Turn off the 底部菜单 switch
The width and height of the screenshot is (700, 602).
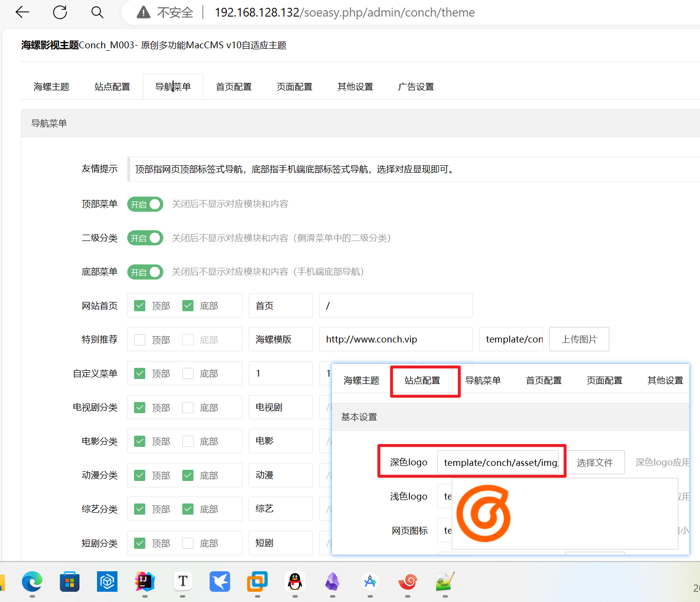click(145, 272)
